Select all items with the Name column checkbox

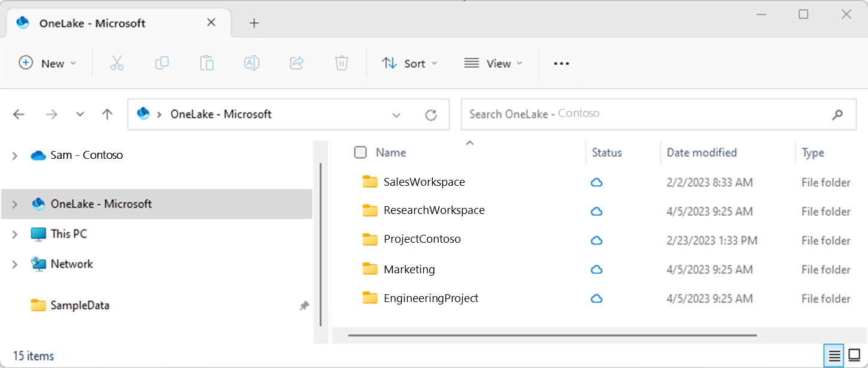click(360, 152)
